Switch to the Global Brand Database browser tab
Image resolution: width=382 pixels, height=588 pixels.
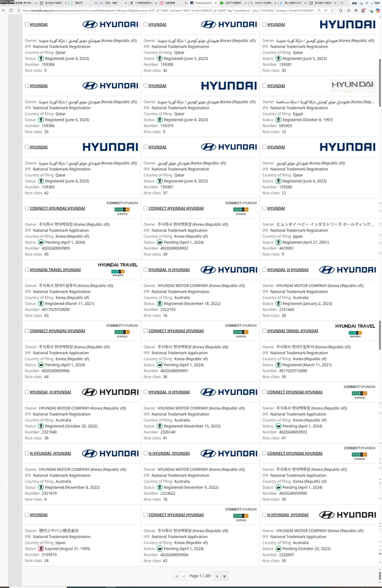tap(203, 3)
